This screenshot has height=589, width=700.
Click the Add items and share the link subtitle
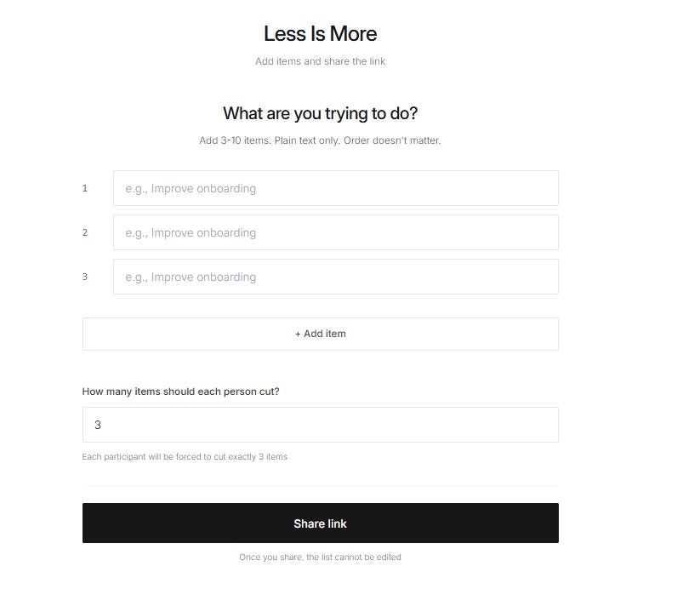(x=320, y=61)
